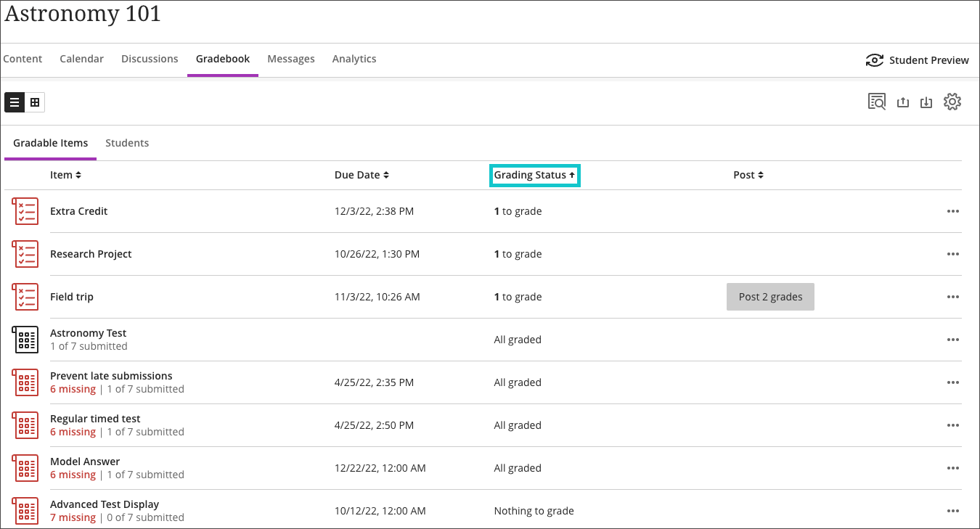Viewport: 980px width, 529px height.
Task: Sort by Post column header
Action: point(748,175)
